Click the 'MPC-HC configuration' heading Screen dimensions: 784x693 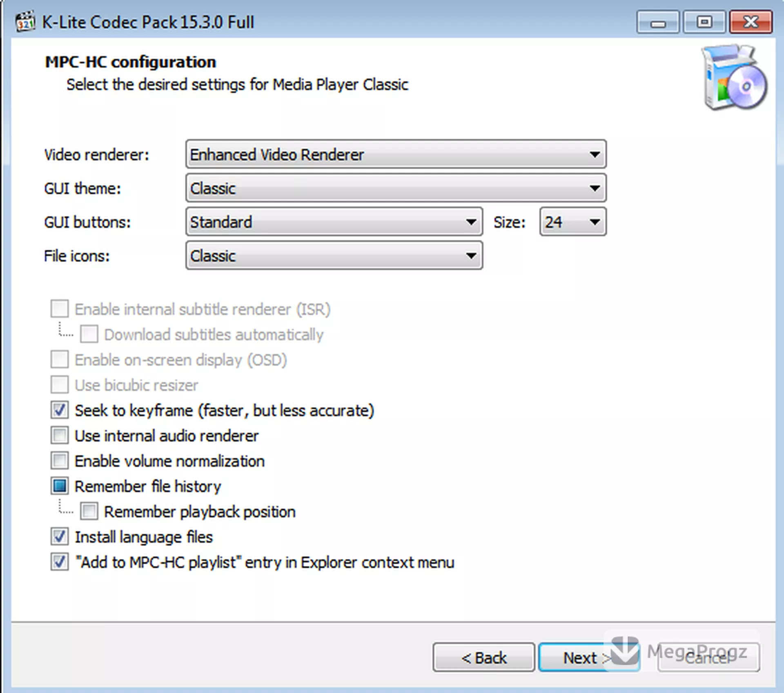tap(131, 62)
